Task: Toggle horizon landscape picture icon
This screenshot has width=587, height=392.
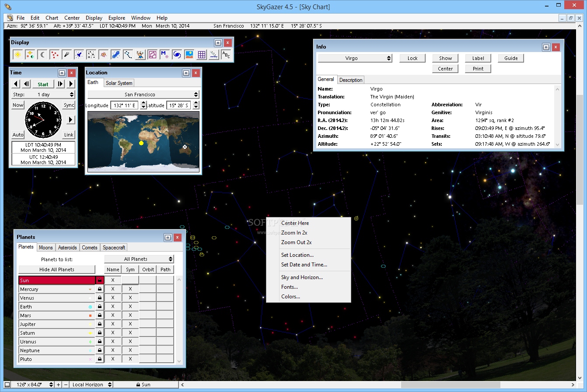Action: coord(189,55)
